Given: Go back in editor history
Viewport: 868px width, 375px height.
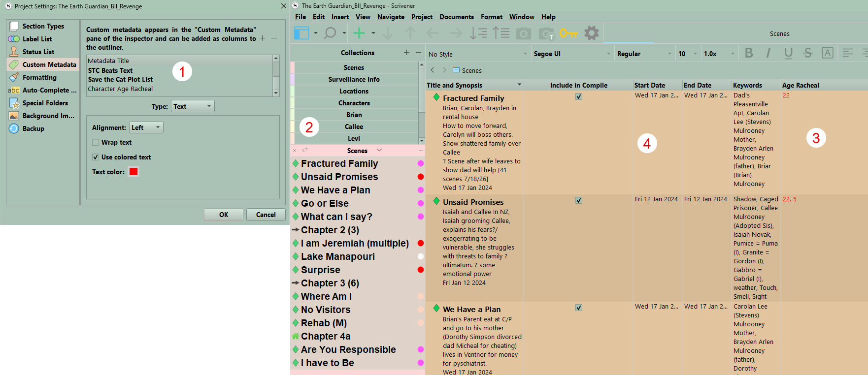Looking at the screenshot, I should [x=433, y=70].
